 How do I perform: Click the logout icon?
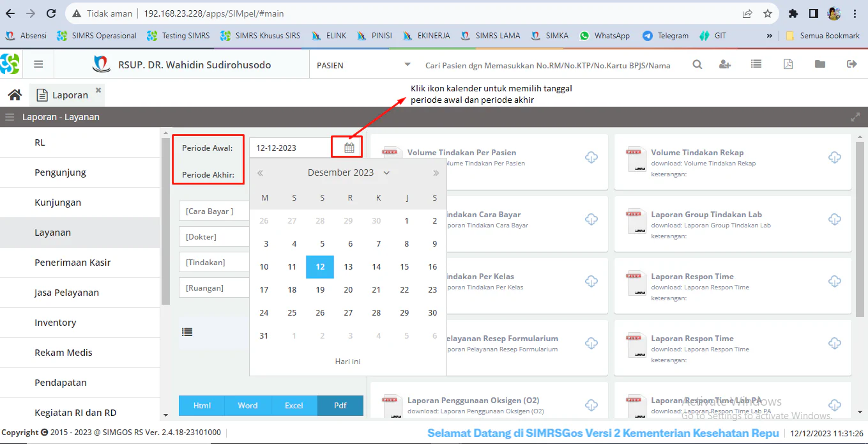pos(851,65)
